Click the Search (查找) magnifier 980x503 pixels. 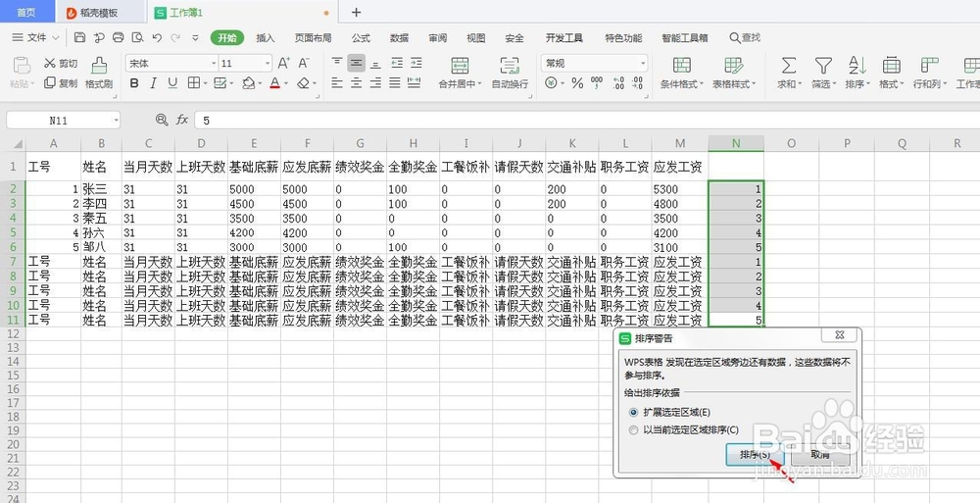[x=734, y=37]
